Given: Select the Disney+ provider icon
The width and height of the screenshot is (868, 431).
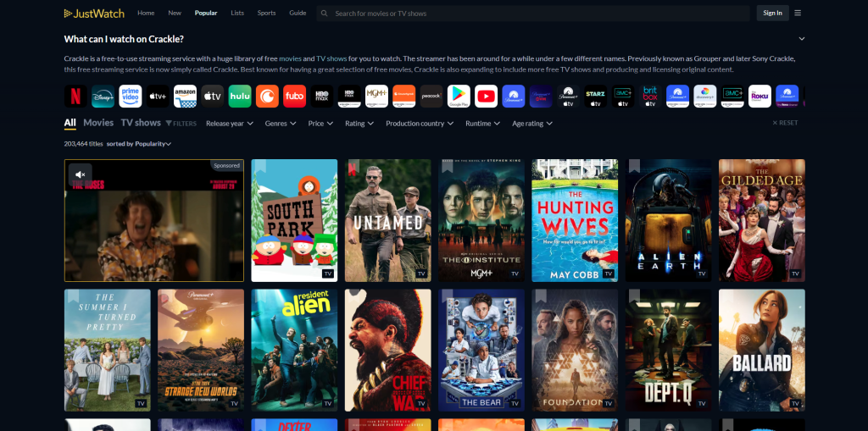Looking at the screenshot, I should click(103, 97).
